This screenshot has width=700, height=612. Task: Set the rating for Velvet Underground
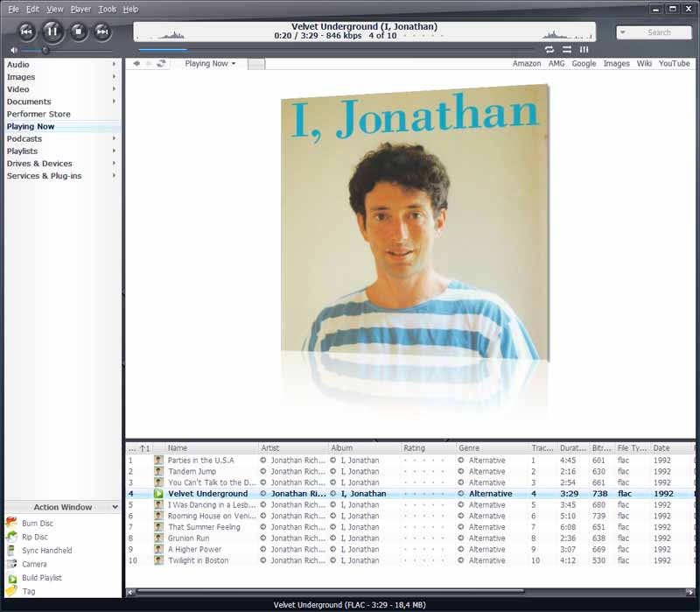(x=423, y=494)
